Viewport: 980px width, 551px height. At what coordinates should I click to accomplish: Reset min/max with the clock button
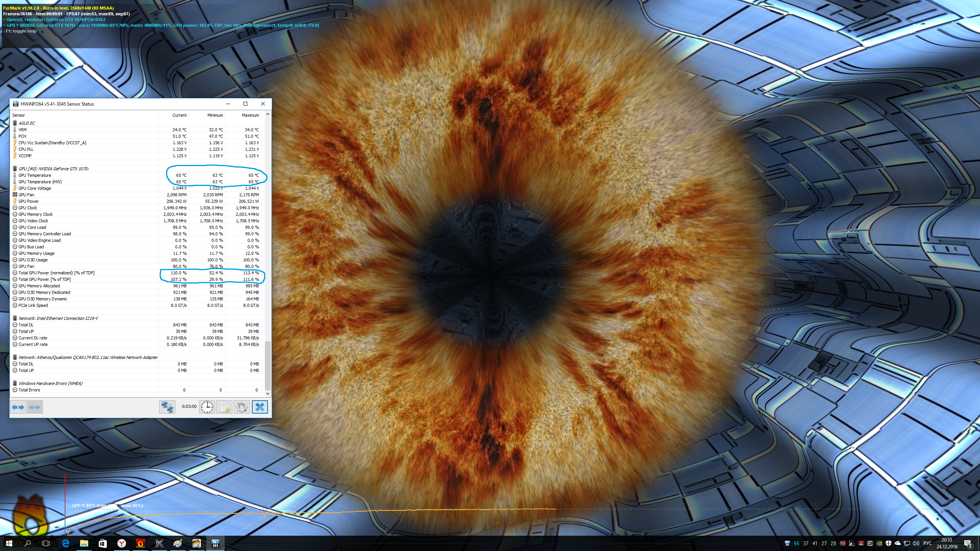pyautogui.click(x=207, y=407)
